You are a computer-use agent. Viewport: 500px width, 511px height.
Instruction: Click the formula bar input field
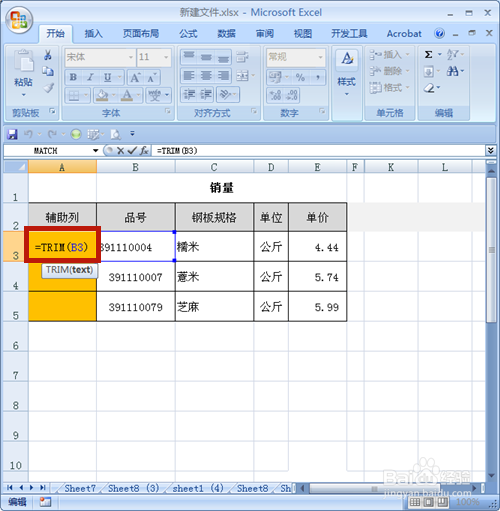pos(318,151)
